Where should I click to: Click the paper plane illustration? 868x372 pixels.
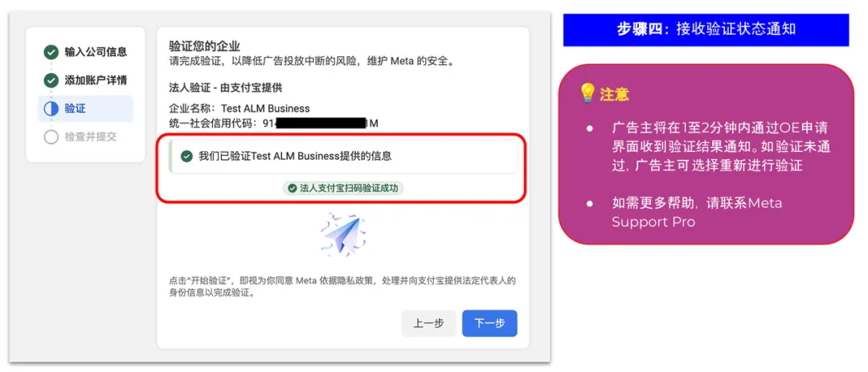(342, 235)
